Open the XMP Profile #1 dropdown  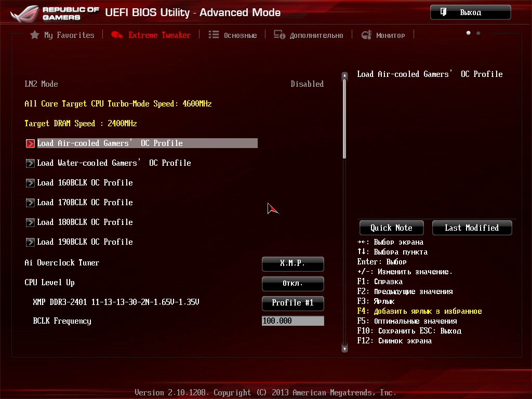click(x=292, y=303)
